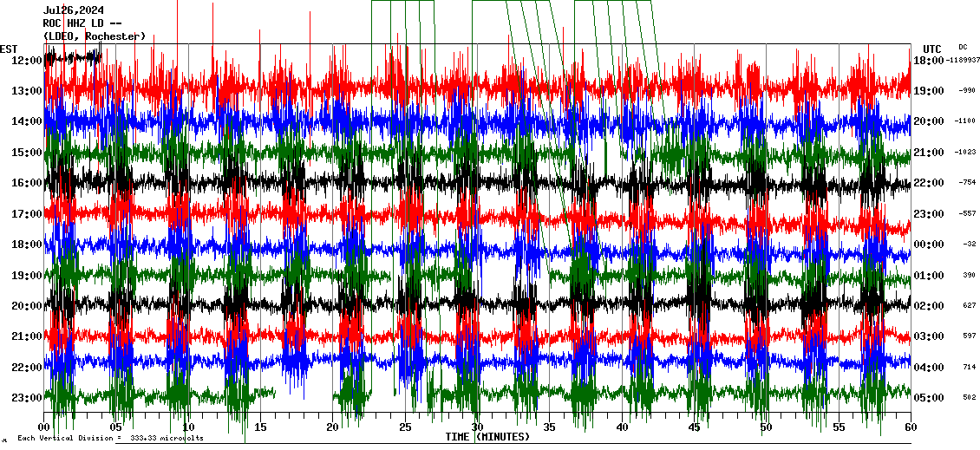The width and height of the screenshot is (980, 450).
Task: Select the 00:00 UTC row label
Action: [x=929, y=245]
